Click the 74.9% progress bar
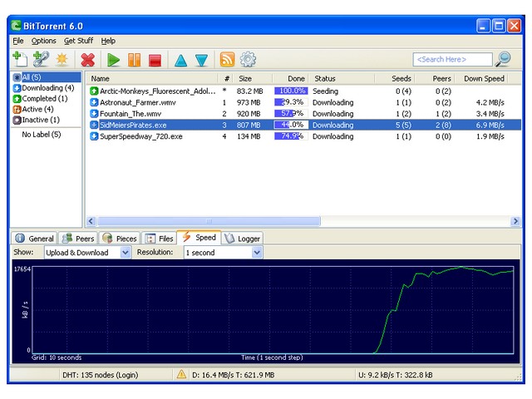Viewport: 532px width, 399px height. click(x=291, y=136)
